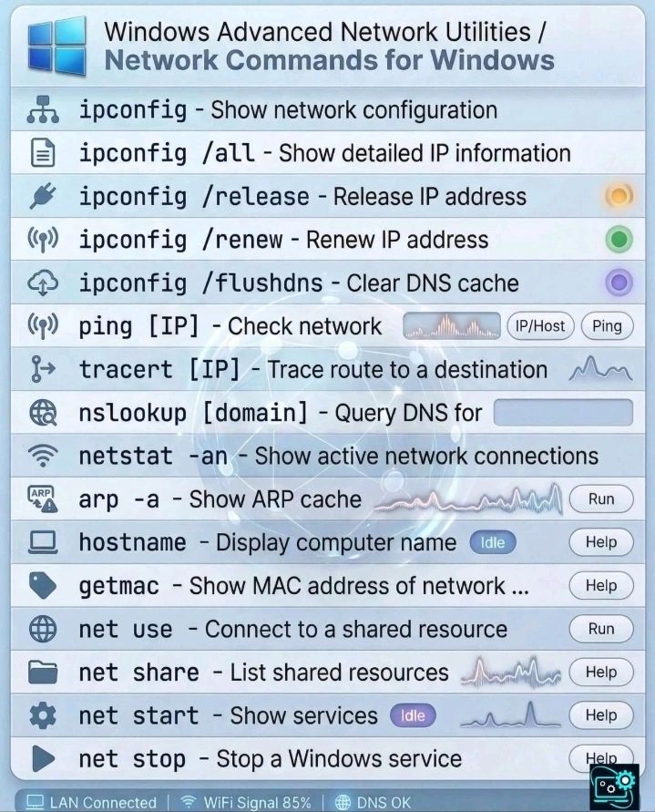Click the orange indicator on ipconfig /release row
The image size is (655, 812).
pyautogui.click(x=619, y=196)
